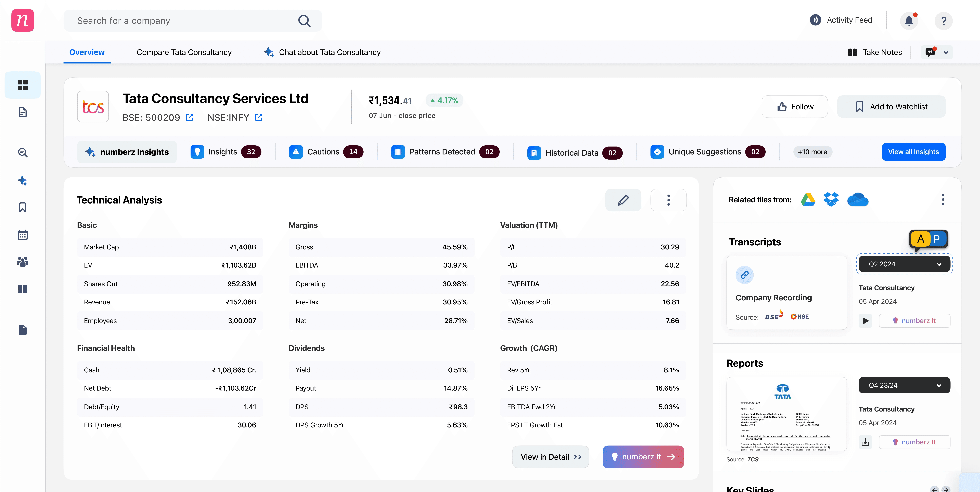Open the AI sparkle icon in sidebar
Viewport: 980px width, 492px height.
(x=22, y=180)
